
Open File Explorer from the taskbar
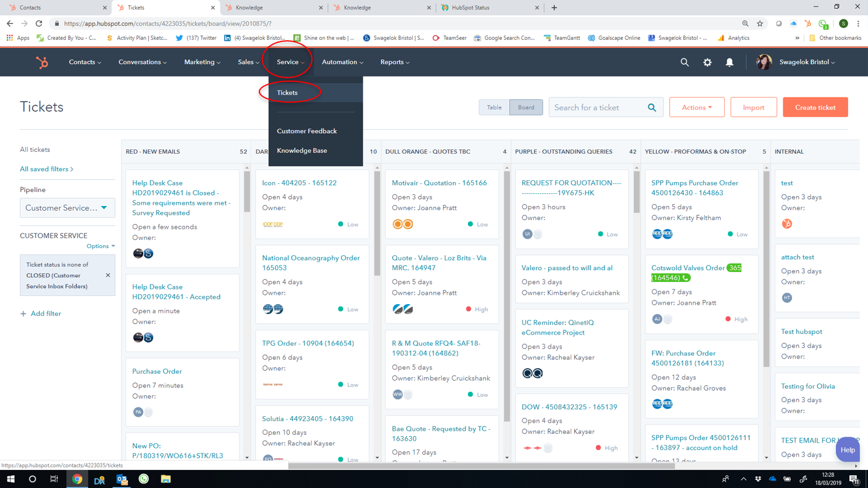166,479
